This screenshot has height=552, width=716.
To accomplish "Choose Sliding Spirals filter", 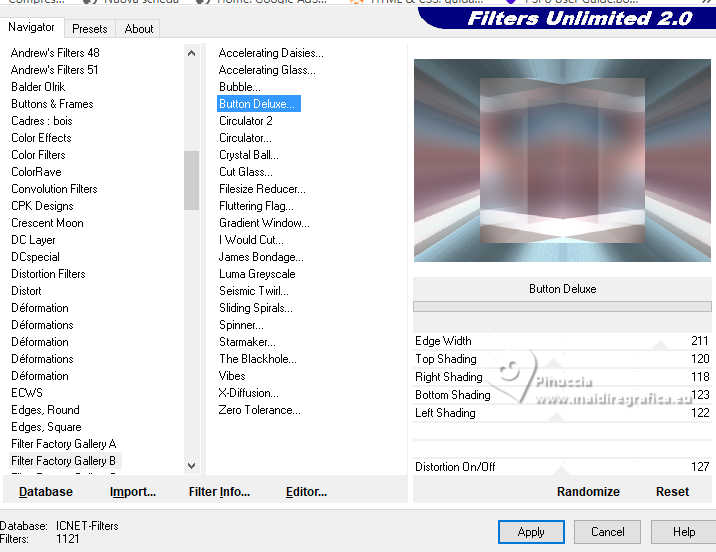I will coord(256,308).
